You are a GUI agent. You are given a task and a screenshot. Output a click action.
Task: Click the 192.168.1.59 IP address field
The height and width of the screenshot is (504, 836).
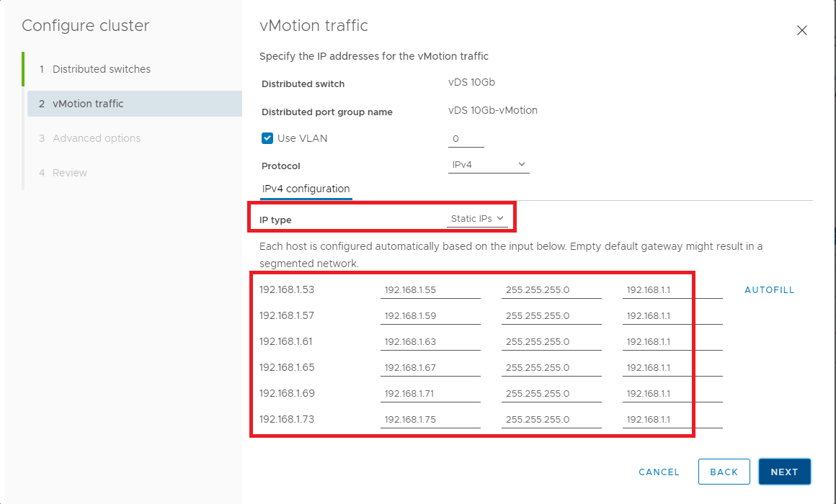430,316
